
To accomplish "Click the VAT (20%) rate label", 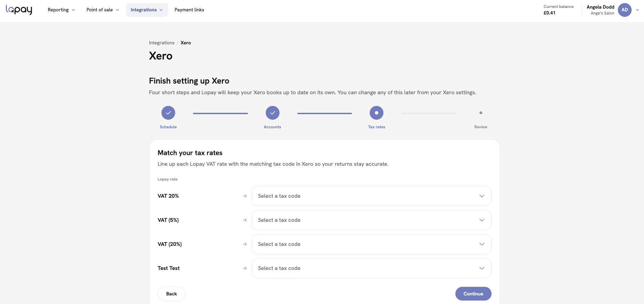I will pyautogui.click(x=170, y=244).
